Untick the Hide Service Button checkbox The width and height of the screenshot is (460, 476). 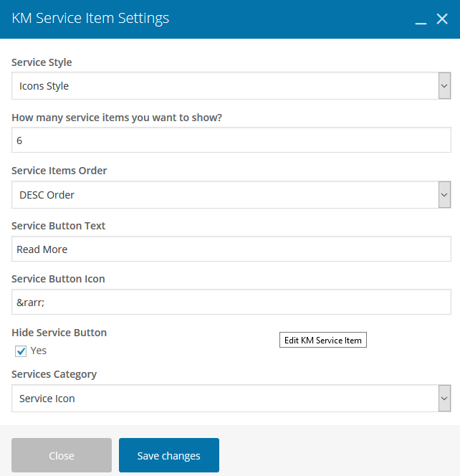pyautogui.click(x=21, y=351)
